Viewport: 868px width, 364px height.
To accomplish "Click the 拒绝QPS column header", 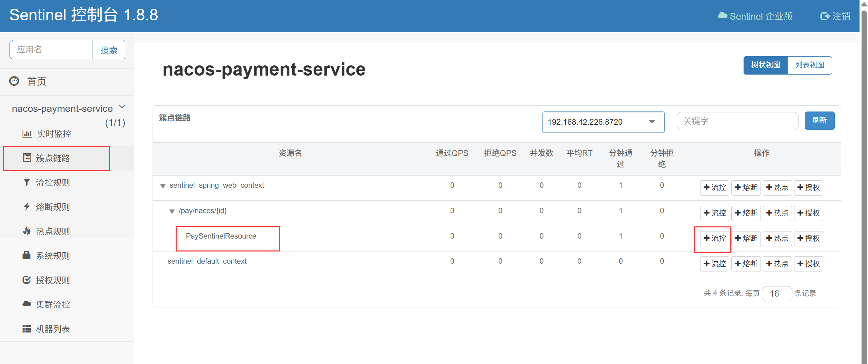I will coord(500,153).
